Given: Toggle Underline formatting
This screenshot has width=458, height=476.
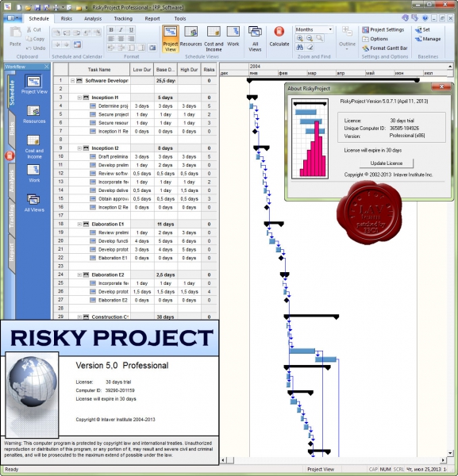Looking at the screenshot, I should pos(131,30).
